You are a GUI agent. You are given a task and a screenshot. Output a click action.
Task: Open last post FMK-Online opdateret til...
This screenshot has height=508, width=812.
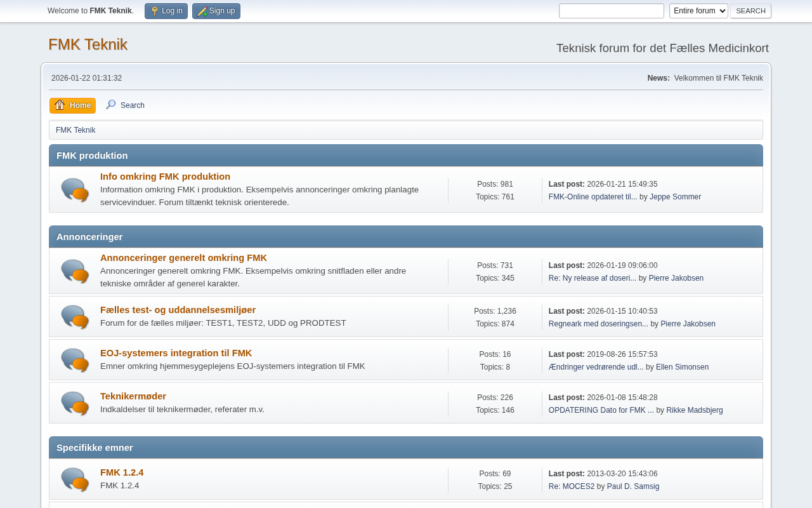[x=593, y=197]
